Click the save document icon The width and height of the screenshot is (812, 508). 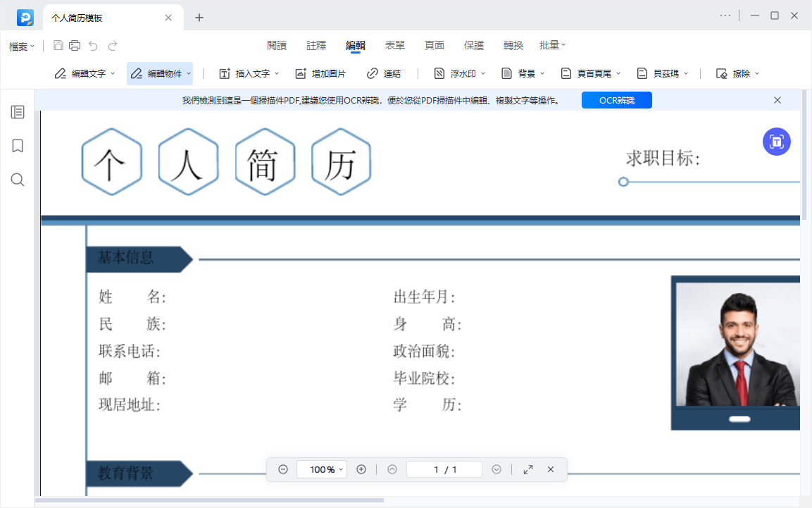tap(58, 45)
